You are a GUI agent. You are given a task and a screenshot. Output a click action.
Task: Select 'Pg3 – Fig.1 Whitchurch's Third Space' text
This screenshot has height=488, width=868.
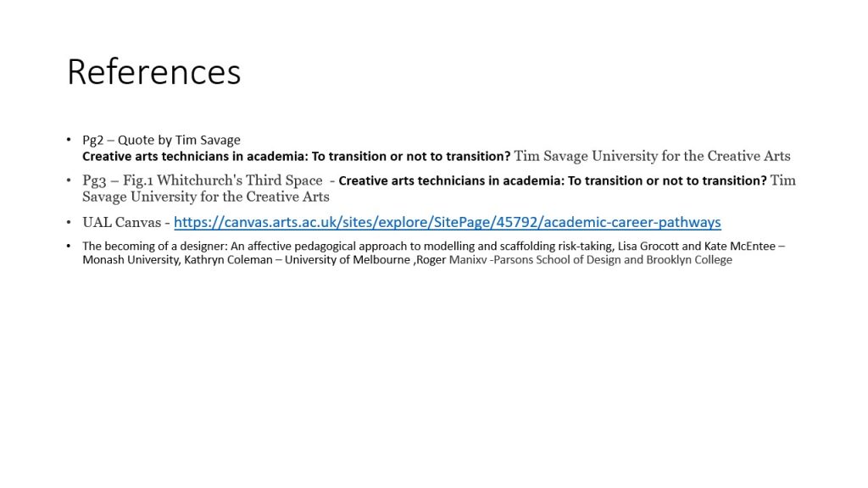point(203,180)
